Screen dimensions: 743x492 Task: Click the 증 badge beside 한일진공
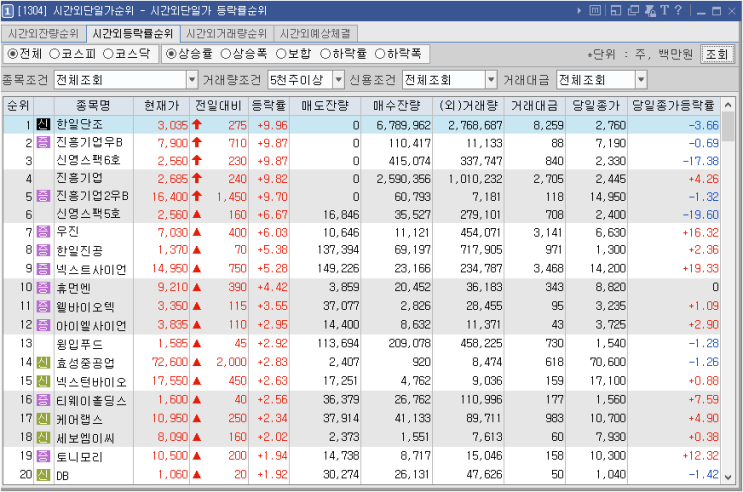[43, 250]
